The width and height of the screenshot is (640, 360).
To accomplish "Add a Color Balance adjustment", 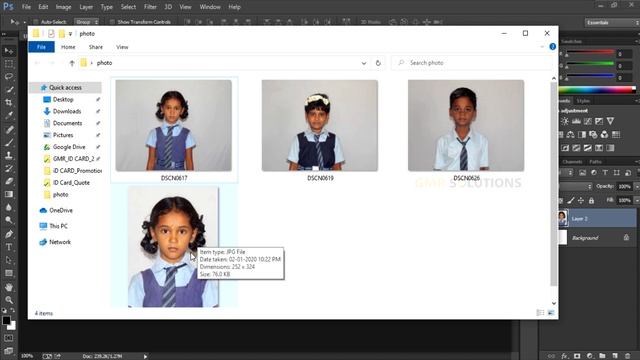I will click(571, 134).
